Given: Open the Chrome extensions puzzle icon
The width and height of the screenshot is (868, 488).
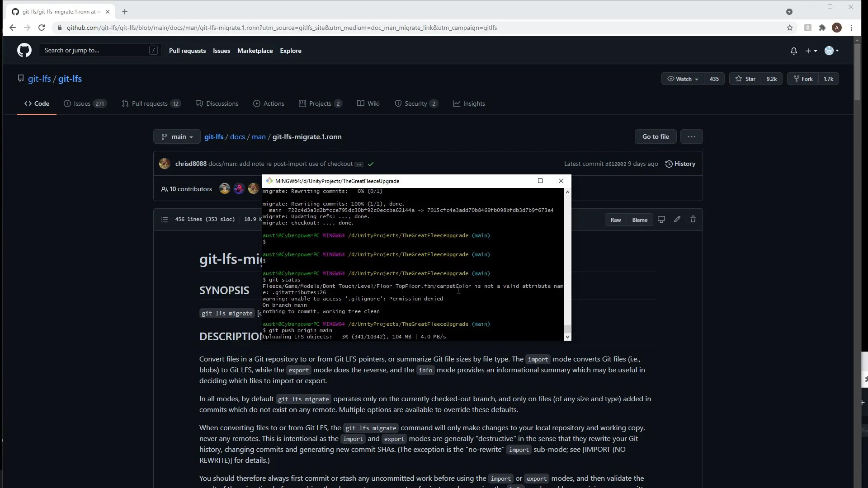Looking at the screenshot, I should click(x=822, y=28).
